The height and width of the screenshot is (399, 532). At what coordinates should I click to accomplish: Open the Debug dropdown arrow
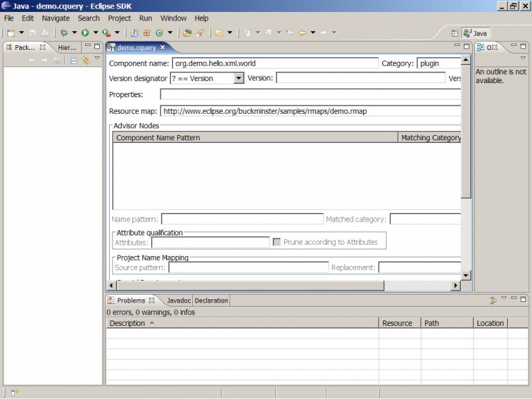pyautogui.click(x=74, y=33)
